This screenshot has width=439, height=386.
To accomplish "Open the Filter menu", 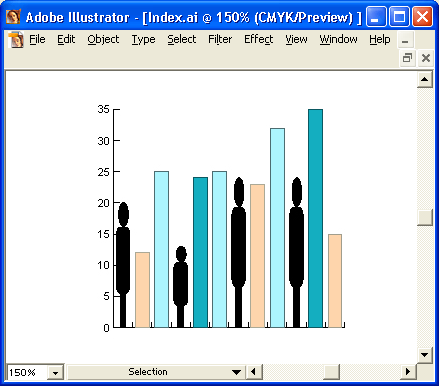I will [x=220, y=39].
